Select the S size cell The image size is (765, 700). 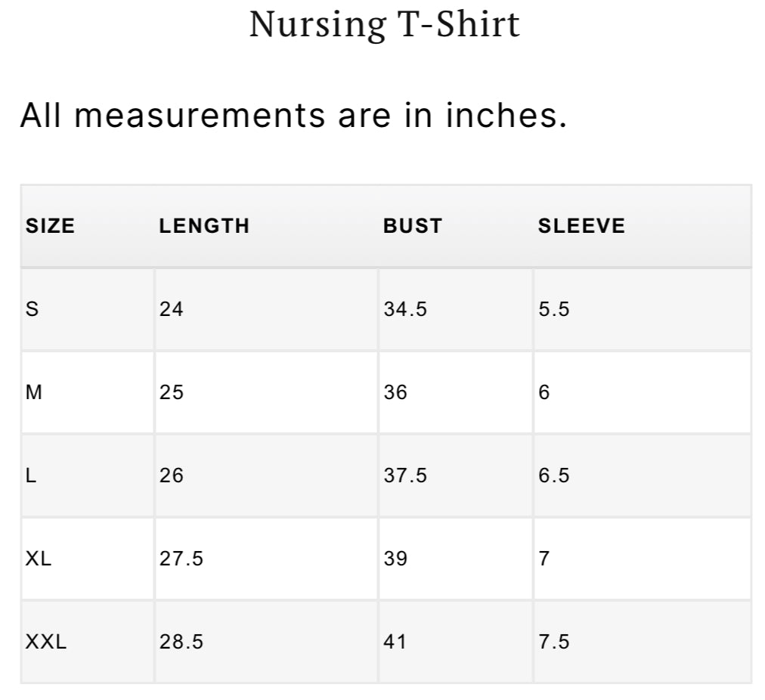(x=32, y=309)
